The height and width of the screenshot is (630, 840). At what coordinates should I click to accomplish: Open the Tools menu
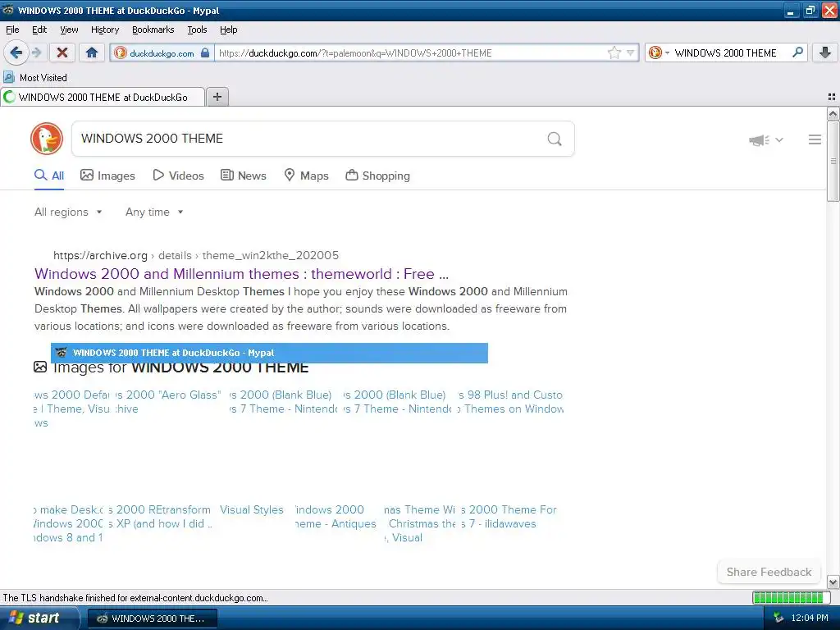click(197, 30)
